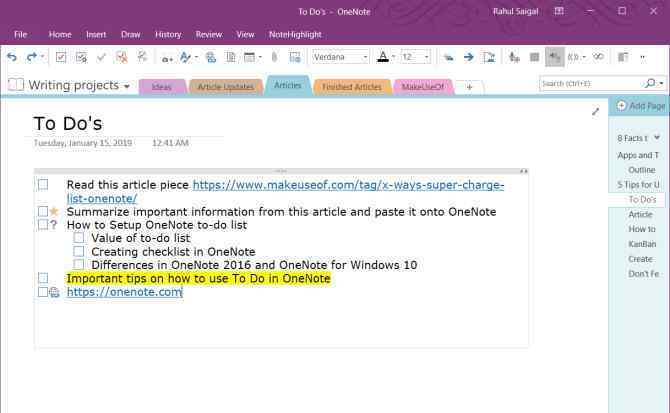The width and height of the screenshot is (670, 413).
Task: Click the page template icon in toolbar
Action: tap(231, 57)
